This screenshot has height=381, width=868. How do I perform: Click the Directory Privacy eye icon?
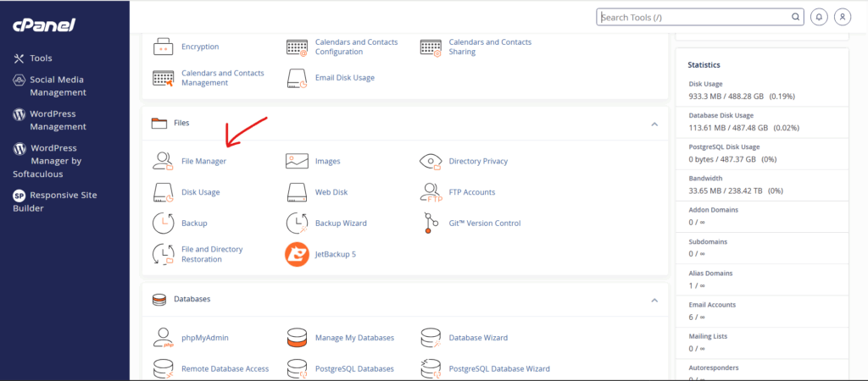coord(431,161)
